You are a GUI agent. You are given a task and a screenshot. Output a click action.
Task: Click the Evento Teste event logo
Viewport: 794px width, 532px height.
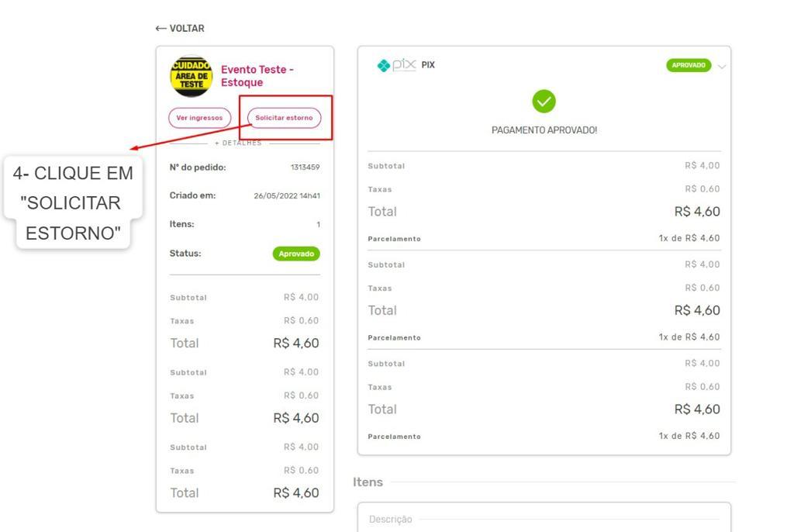pyautogui.click(x=191, y=76)
